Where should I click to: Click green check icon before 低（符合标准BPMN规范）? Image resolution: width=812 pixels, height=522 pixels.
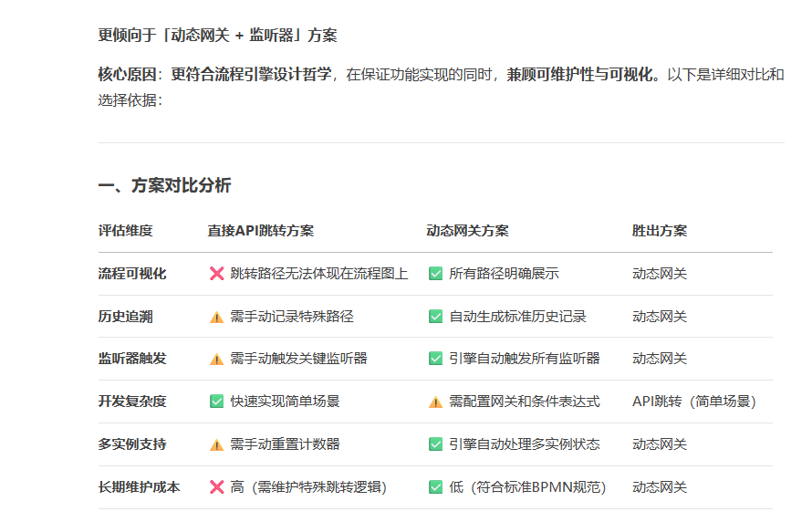pos(435,486)
